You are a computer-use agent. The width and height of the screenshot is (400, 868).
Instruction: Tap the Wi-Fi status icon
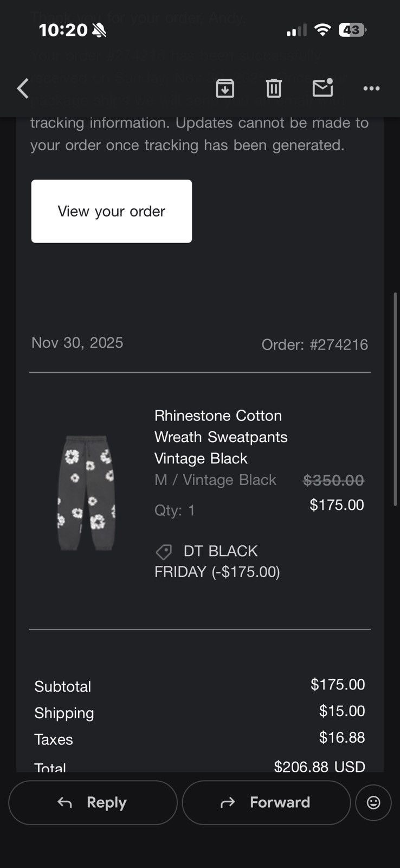(322, 30)
